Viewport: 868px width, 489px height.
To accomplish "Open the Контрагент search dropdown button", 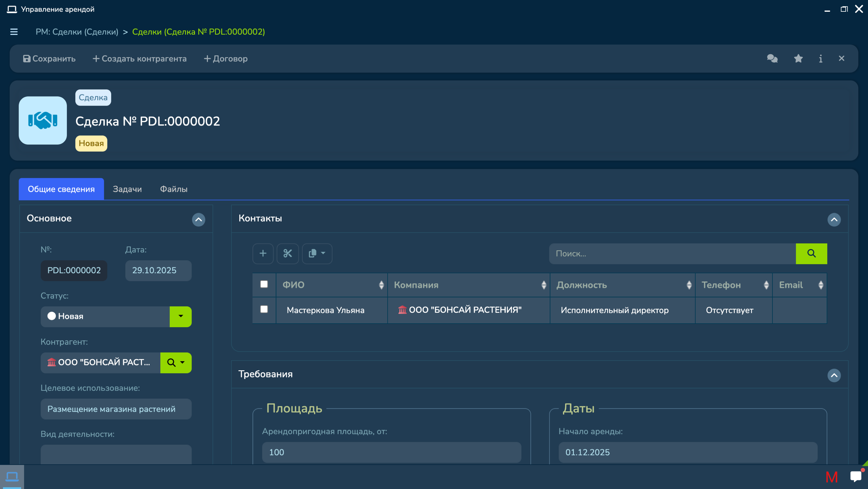I will tap(176, 362).
